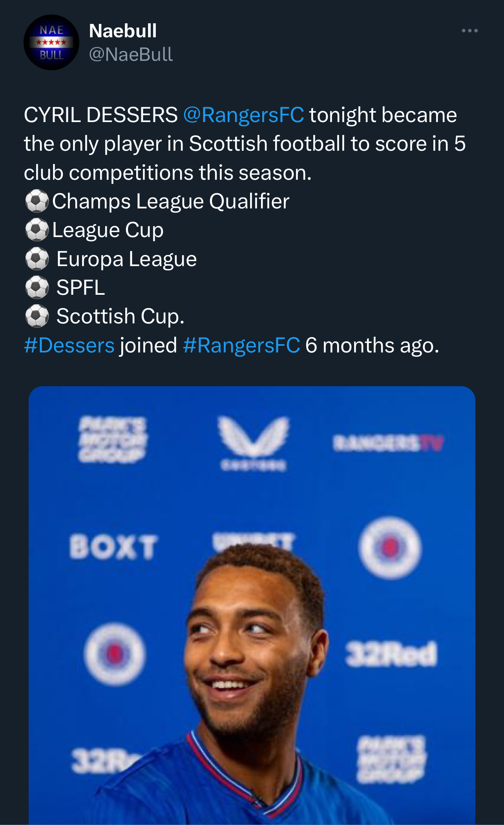This screenshot has height=825, width=504.
Task: Click the BOXT sponsor logo in the photo
Action: pyautogui.click(x=113, y=547)
